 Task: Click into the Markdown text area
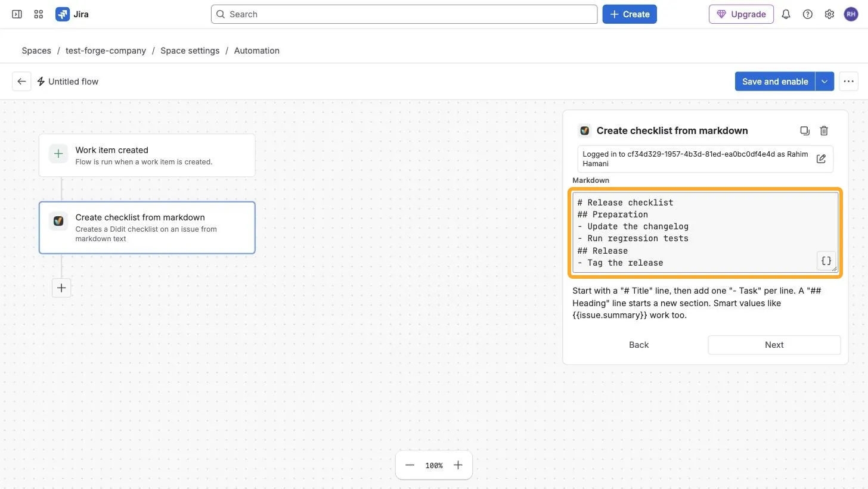click(x=705, y=232)
